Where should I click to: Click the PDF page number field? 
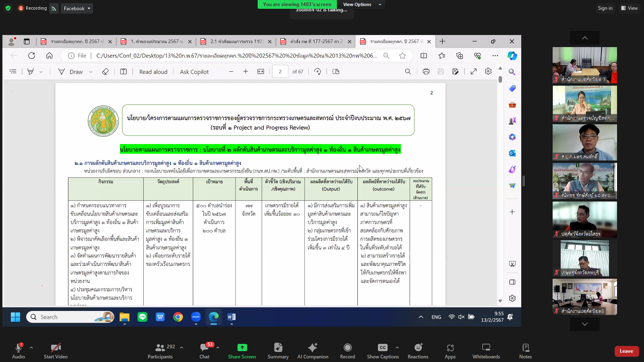[x=280, y=72]
